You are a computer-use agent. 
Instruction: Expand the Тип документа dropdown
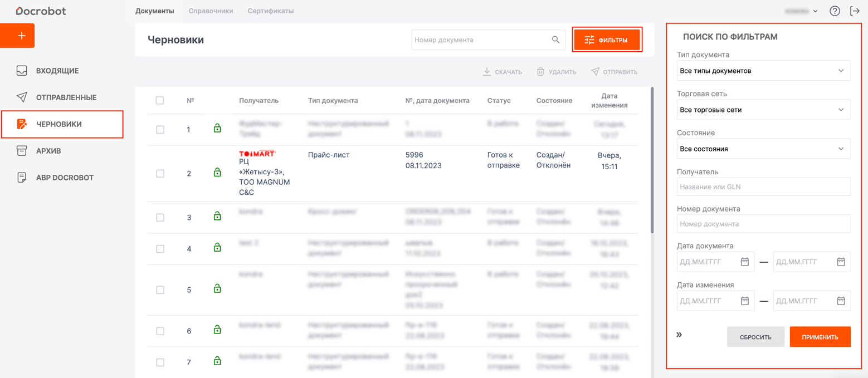763,71
